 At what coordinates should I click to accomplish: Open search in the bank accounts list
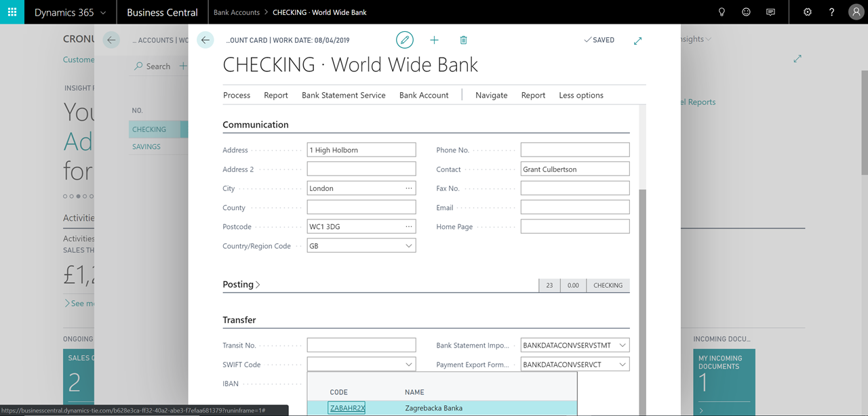pos(152,66)
